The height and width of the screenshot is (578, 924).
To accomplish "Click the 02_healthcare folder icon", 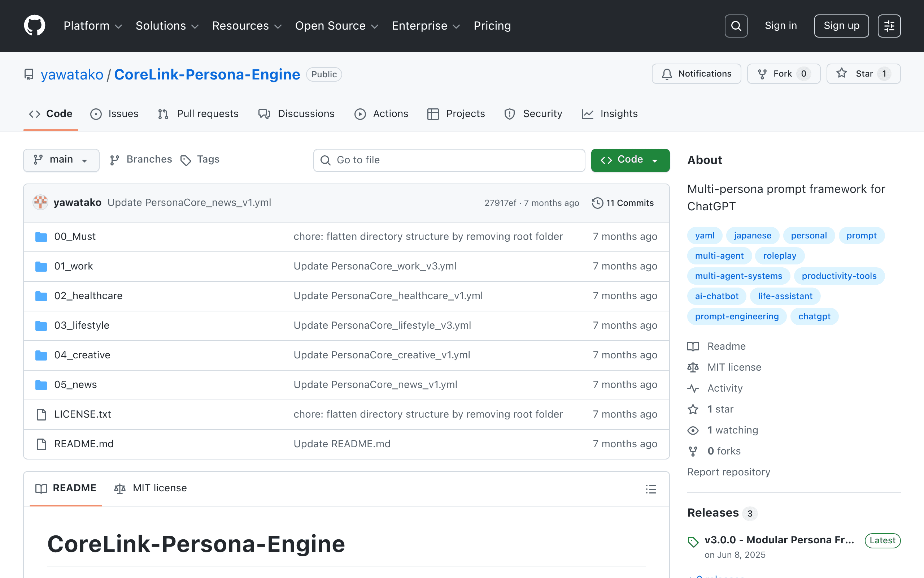I will click(41, 296).
